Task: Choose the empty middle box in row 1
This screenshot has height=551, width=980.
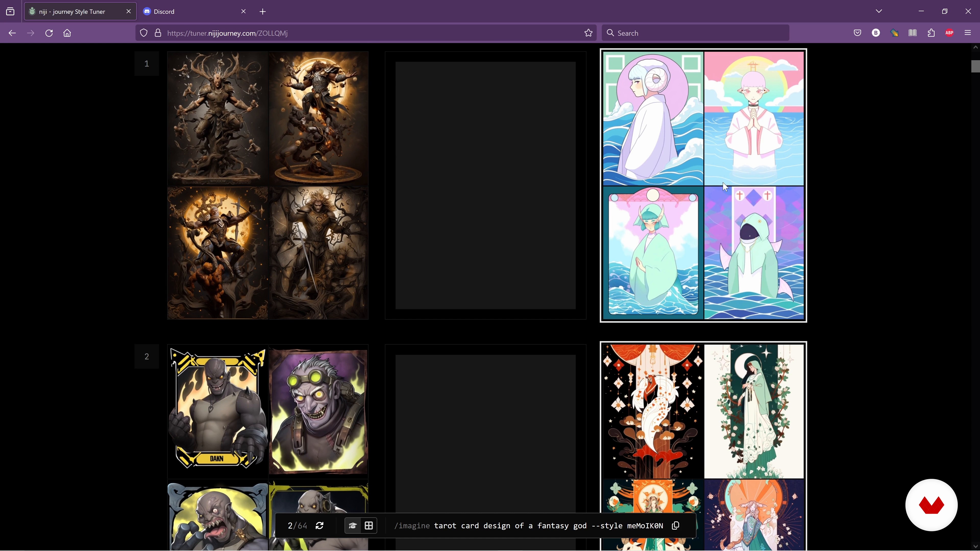Action: coord(485,185)
